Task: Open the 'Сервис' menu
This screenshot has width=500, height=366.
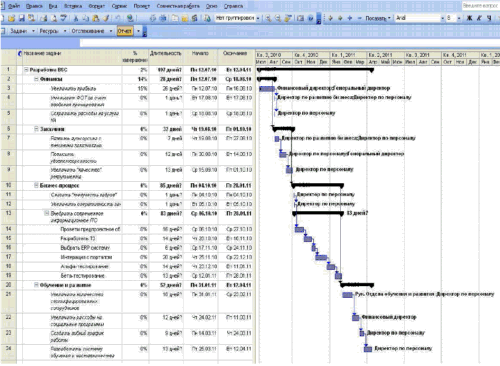Action: (x=119, y=6)
